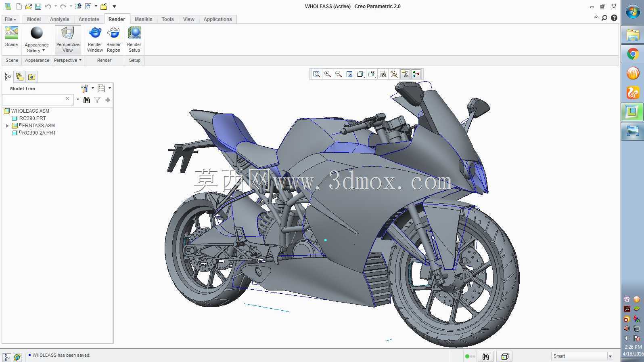
Task: Click the status bar cube icon
Action: [504, 356]
